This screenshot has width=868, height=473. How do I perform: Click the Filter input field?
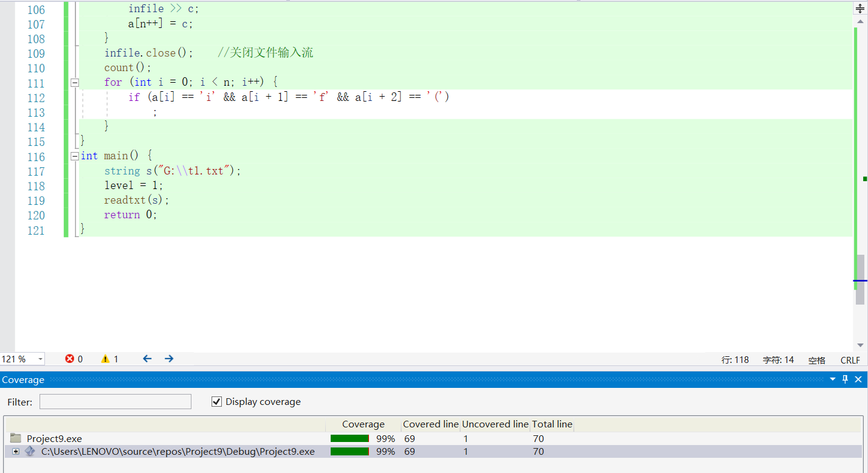click(x=115, y=401)
